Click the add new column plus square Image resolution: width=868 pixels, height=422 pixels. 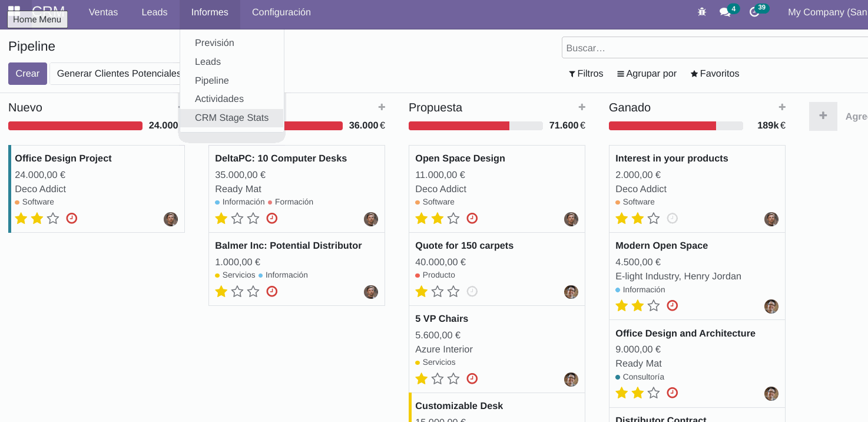(823, 116)
